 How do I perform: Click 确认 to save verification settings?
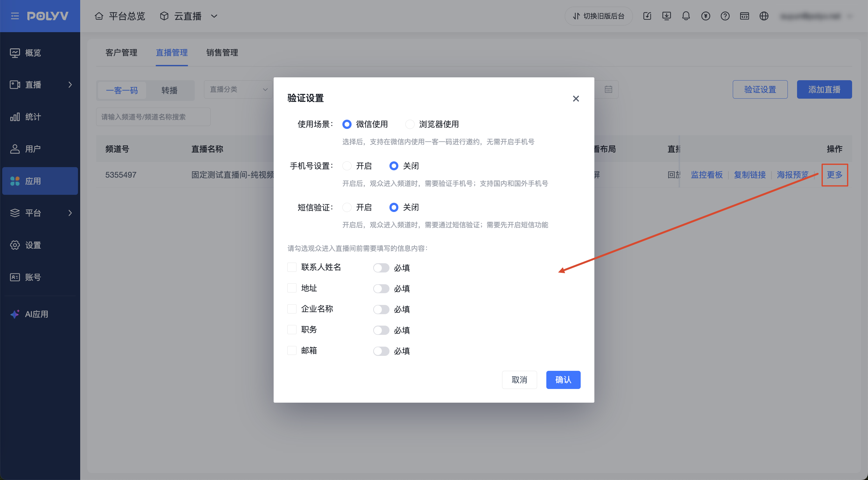(x=563, y=380)
